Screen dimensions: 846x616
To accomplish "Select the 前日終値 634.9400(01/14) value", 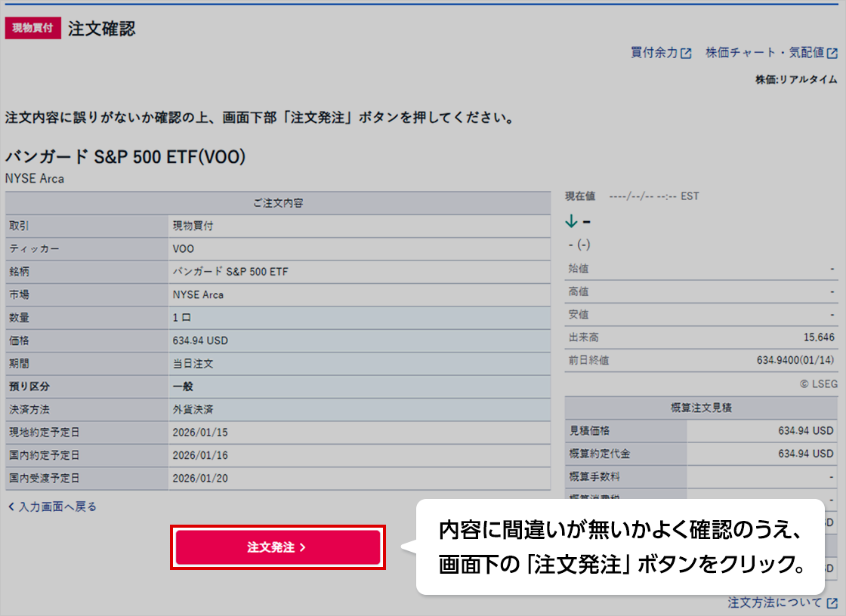I will [795, 361].
